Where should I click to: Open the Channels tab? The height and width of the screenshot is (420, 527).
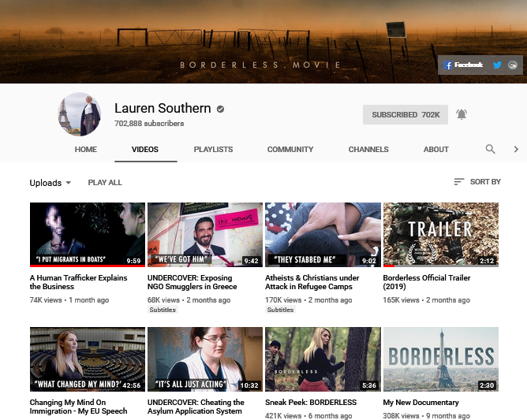pos(368,150)
